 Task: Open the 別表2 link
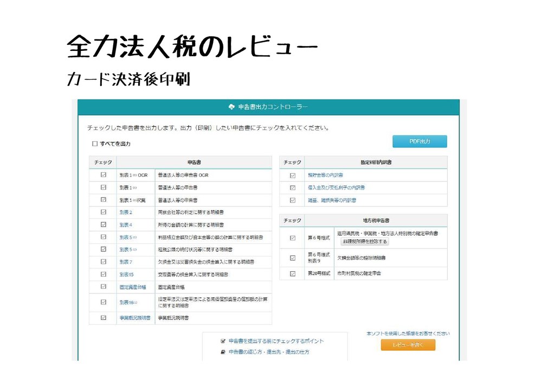(126, 212)
